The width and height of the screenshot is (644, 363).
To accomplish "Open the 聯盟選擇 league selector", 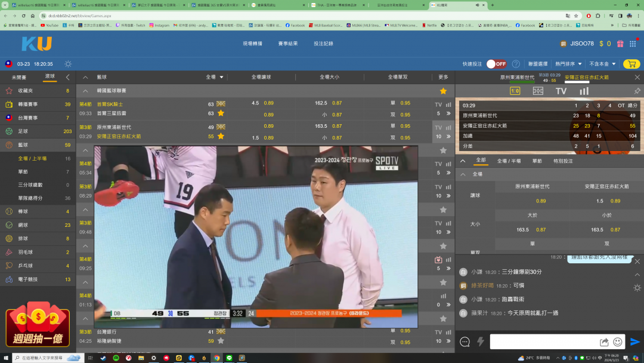I will [538, 64].
